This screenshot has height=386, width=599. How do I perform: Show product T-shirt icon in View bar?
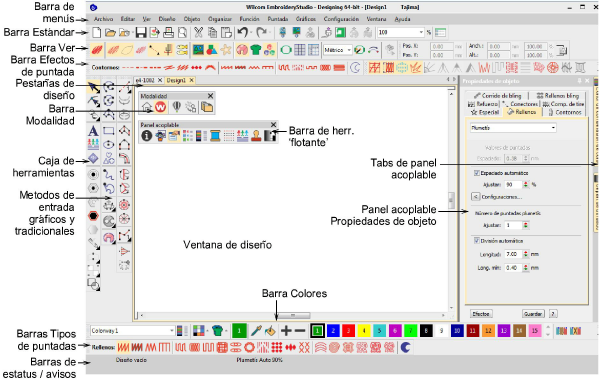click(x=256, y=50)
